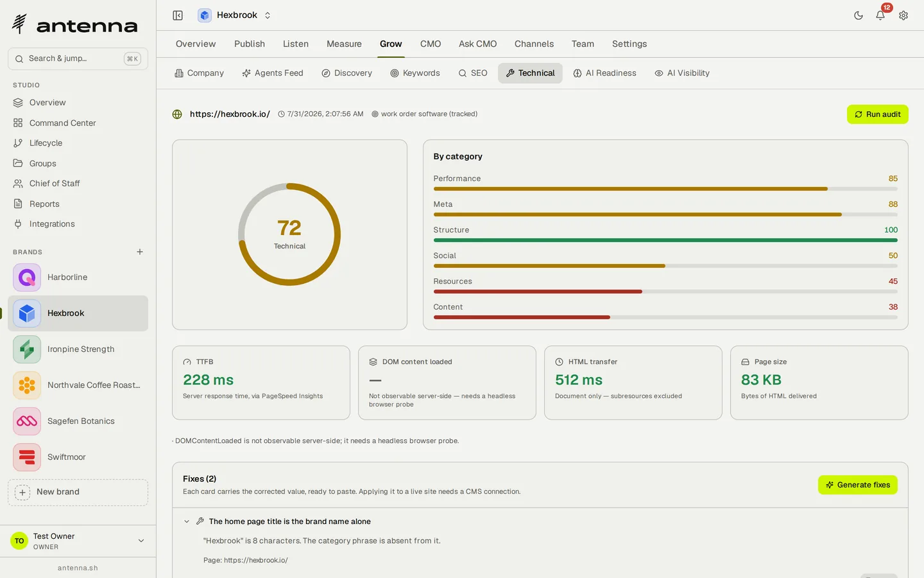Toggle dark mode moon icon

coord(859,15)
